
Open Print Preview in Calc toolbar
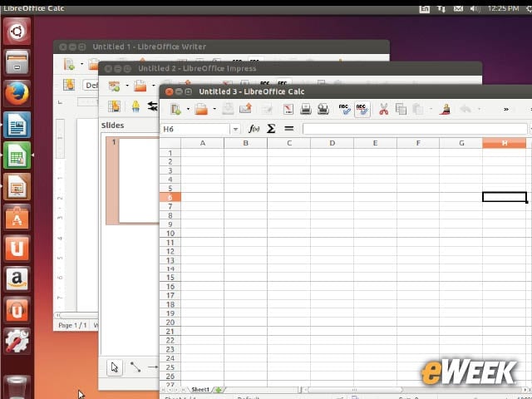tap(323, 109)
